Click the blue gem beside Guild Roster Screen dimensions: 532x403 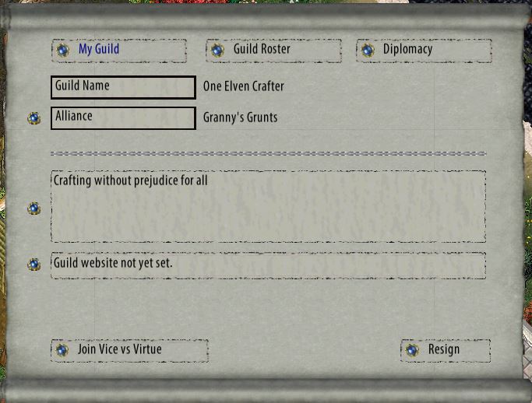(217, 50)
